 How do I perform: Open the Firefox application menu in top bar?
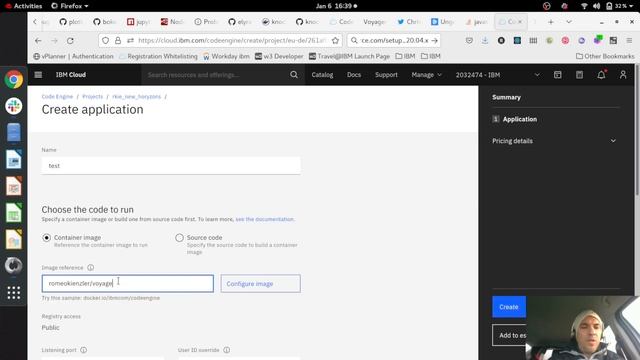click(x=70, y=6)
